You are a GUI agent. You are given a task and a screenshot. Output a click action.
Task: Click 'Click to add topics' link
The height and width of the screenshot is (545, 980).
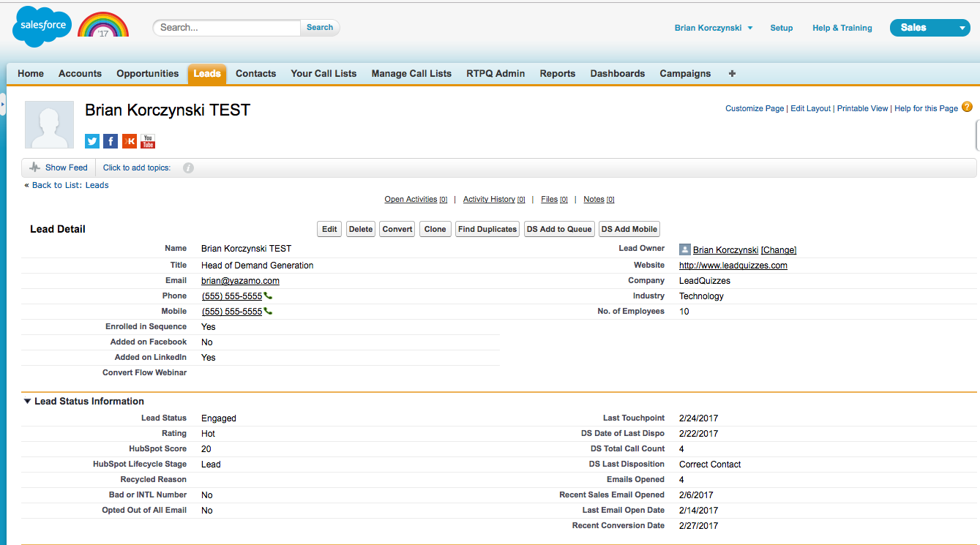tap(137, 168)
